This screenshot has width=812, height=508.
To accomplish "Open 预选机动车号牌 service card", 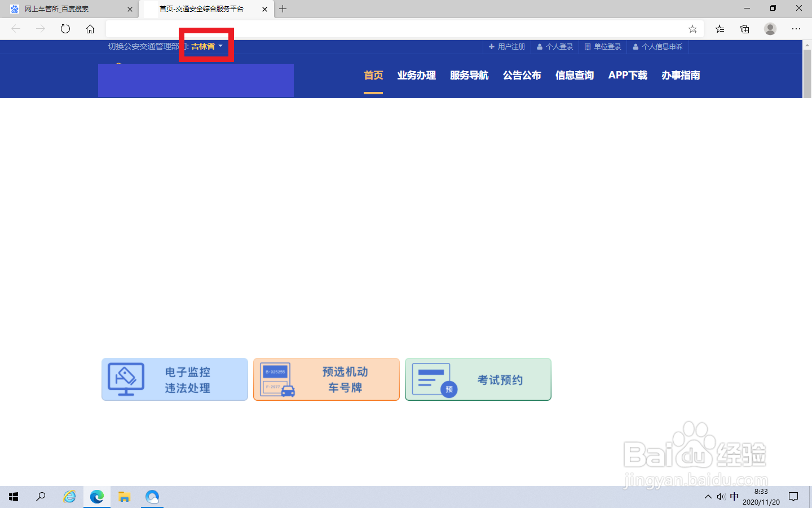I will pyautogui.click(x=326, y=379).
